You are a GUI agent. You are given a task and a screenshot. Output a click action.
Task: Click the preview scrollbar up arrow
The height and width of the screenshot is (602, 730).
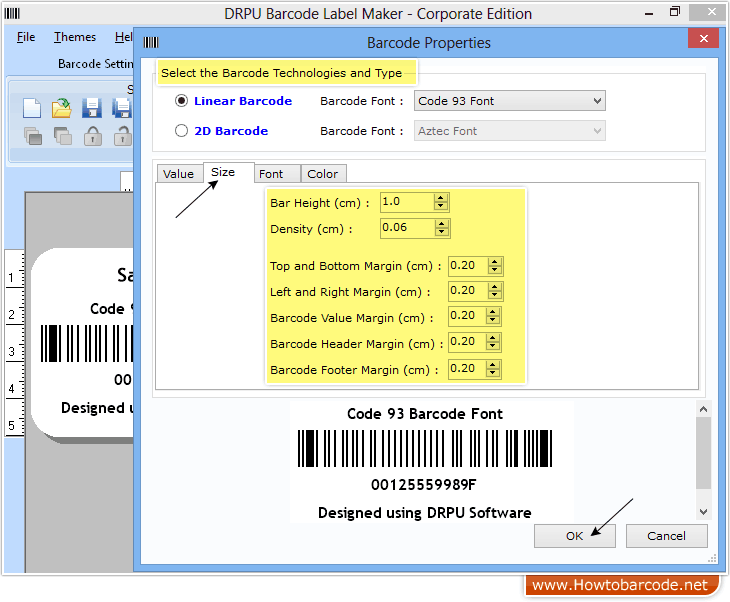coord(703,409)
